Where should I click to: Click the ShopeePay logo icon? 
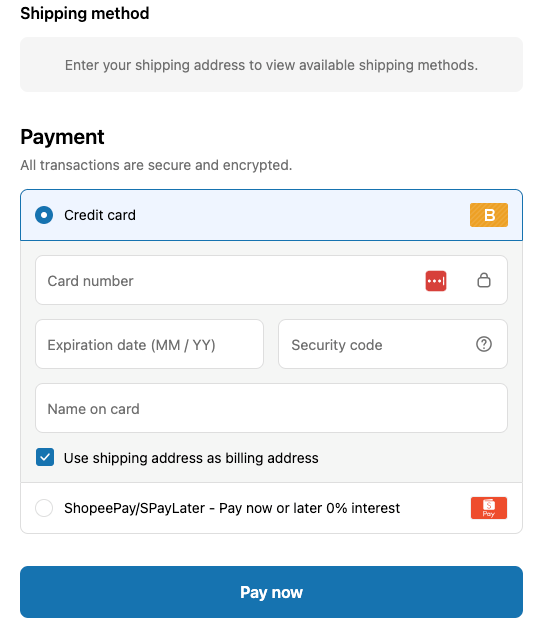(x=489, y=508)
